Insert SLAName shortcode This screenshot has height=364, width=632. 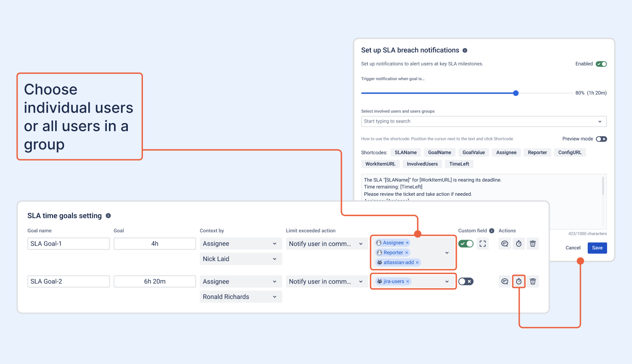[x=406, y=152]
